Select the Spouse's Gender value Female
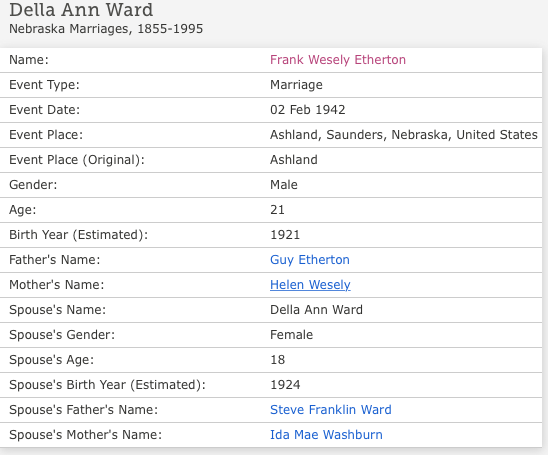The width and height of the screenshot is (548, 455). click(x=291, y=334)
